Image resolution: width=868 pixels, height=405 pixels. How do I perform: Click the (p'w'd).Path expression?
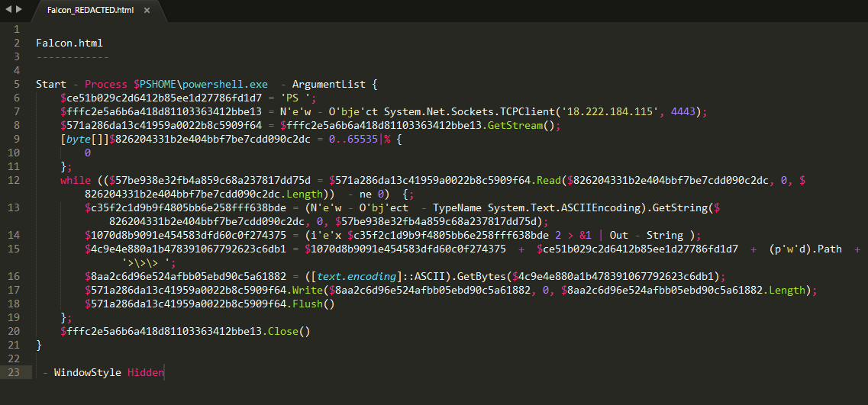(x=805, y=249)
